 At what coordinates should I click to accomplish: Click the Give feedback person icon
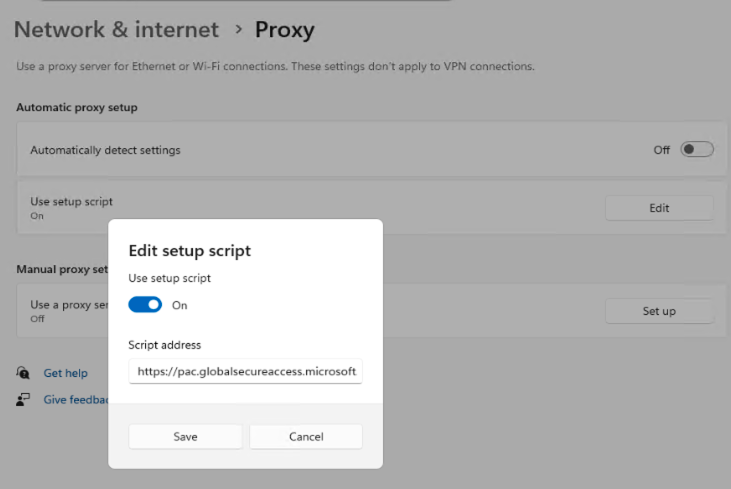click(23, 399)
